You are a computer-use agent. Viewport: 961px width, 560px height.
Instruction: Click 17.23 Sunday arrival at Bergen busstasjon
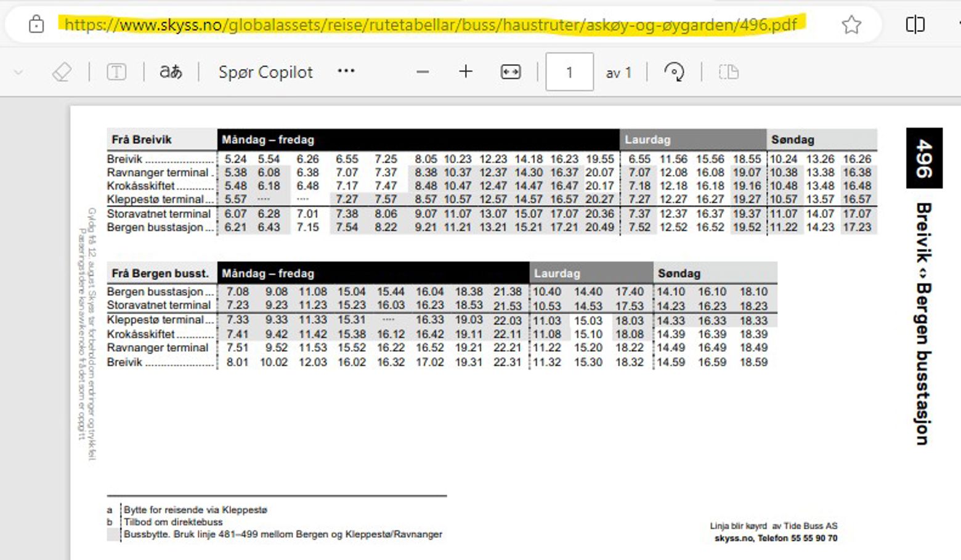[x=857, y=227]
